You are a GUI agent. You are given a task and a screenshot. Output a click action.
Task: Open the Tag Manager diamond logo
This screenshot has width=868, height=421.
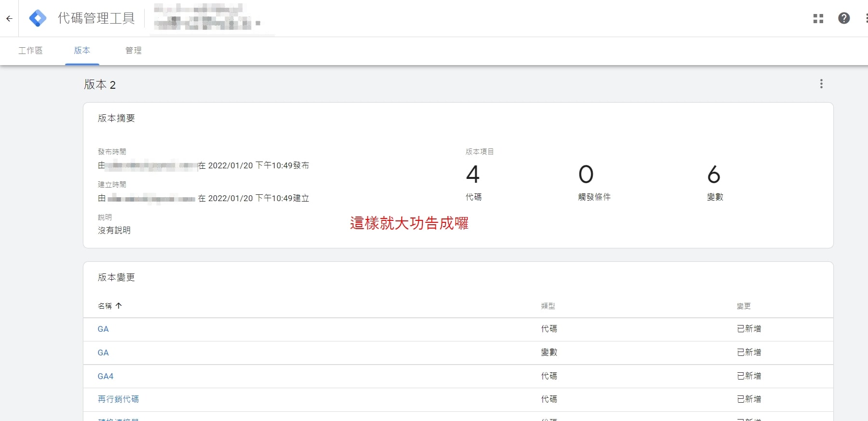click(x=38, y=18)
